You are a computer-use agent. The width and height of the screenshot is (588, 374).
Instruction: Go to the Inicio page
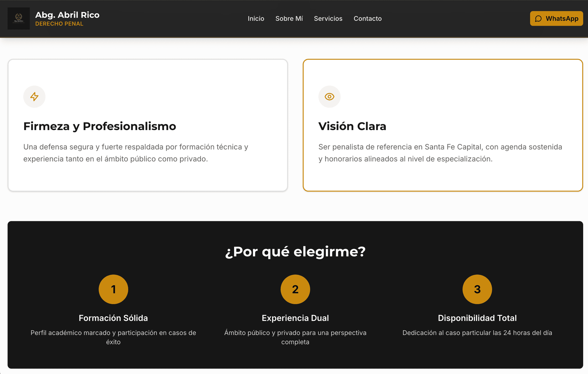click(x=256, y=19)
